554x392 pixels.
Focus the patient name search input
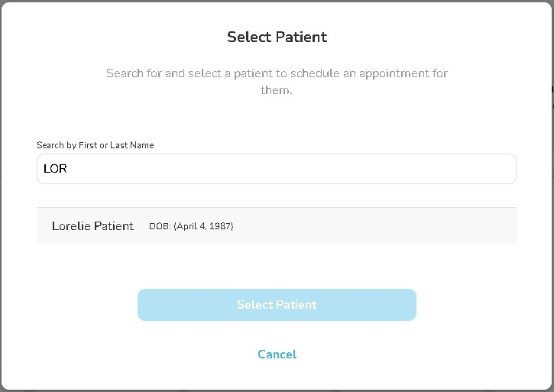276,169
